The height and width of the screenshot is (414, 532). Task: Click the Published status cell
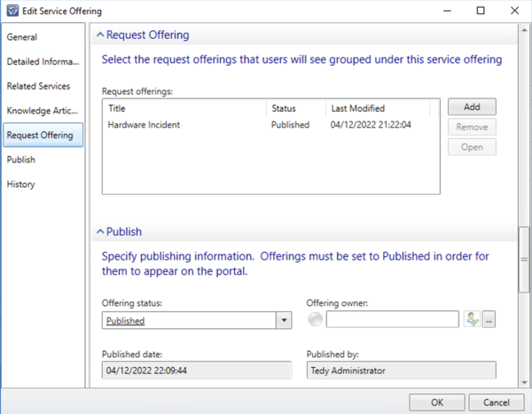pyautogui.click(x=290, y=125)
